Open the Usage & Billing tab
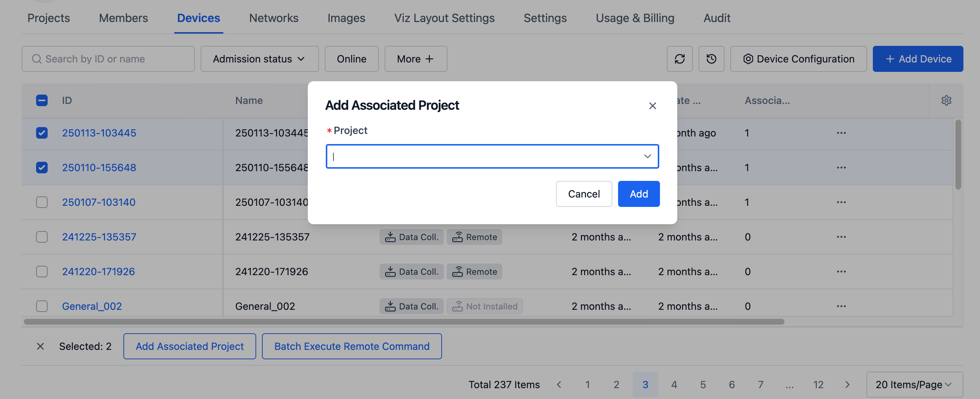The height and width of the screenshot is (399, 980). tap(635, 18)
